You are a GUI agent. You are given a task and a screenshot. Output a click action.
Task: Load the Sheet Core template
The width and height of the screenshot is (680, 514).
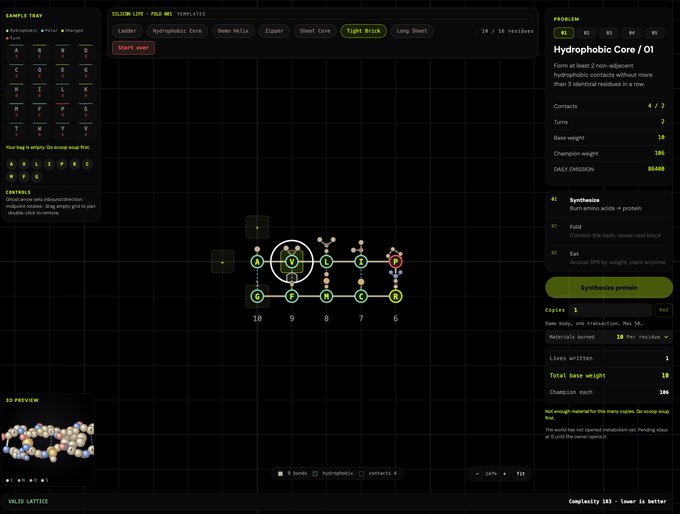point(315,31)
